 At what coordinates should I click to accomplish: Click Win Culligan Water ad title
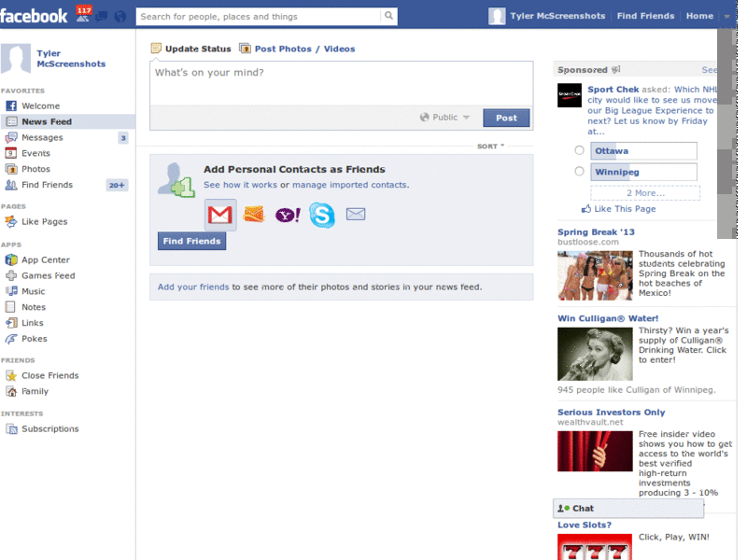coord(608,318)
